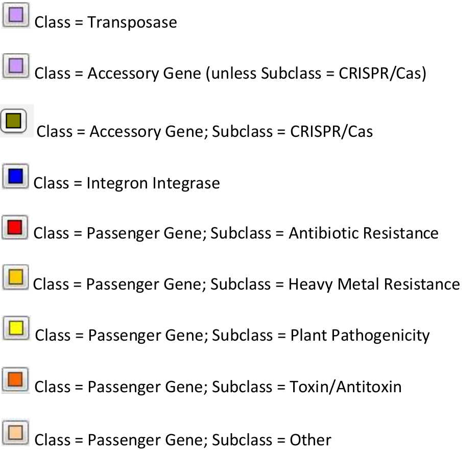Click the word 'Transposase'
This screenshot has width=476, height=453.
click(x=132, y=23)
